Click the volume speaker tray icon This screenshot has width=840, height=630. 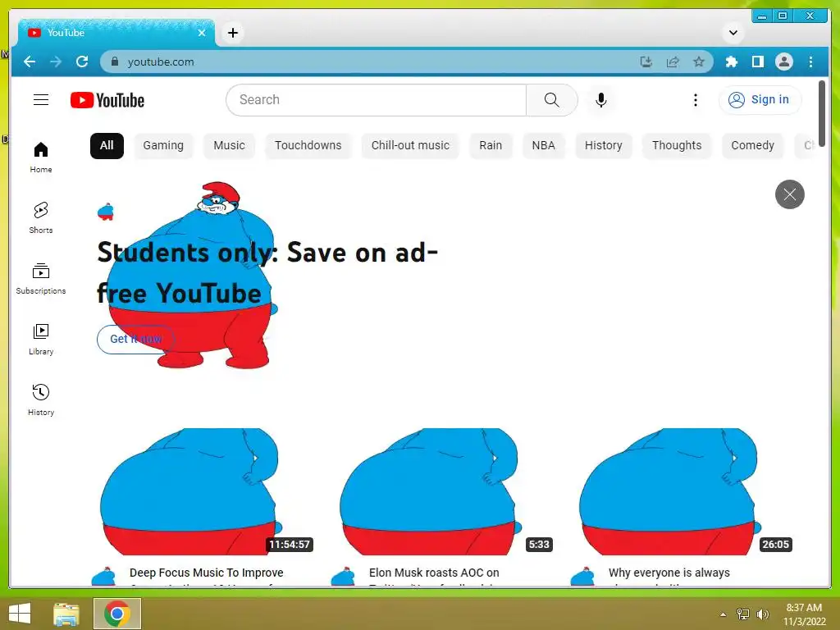coord(763,614)
